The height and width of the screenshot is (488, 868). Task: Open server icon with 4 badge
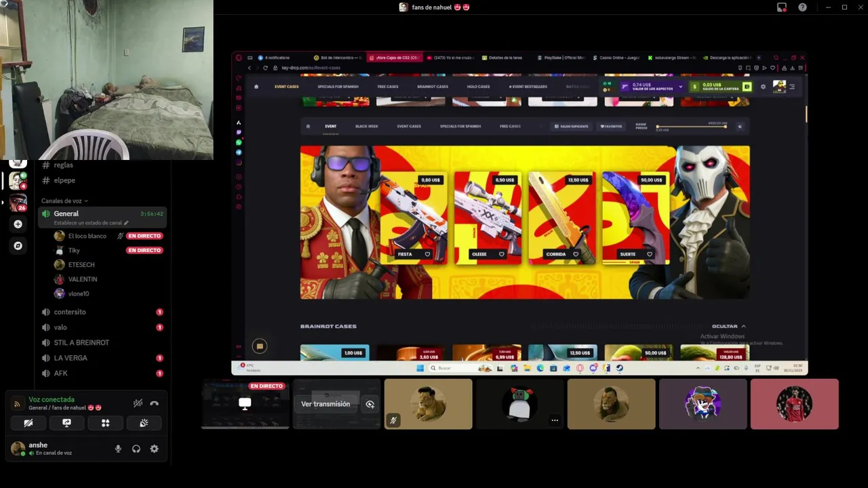[18, 180]
